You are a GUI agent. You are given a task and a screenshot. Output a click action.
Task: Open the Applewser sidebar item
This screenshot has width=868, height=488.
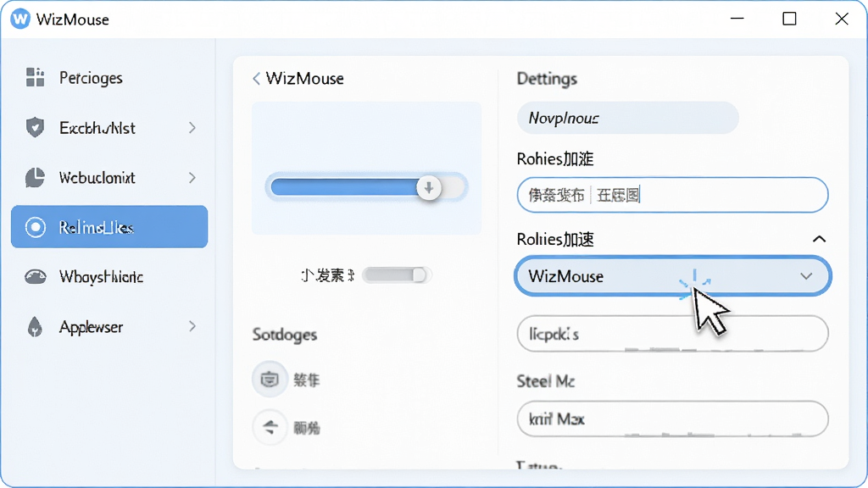(x=109, y=327)
